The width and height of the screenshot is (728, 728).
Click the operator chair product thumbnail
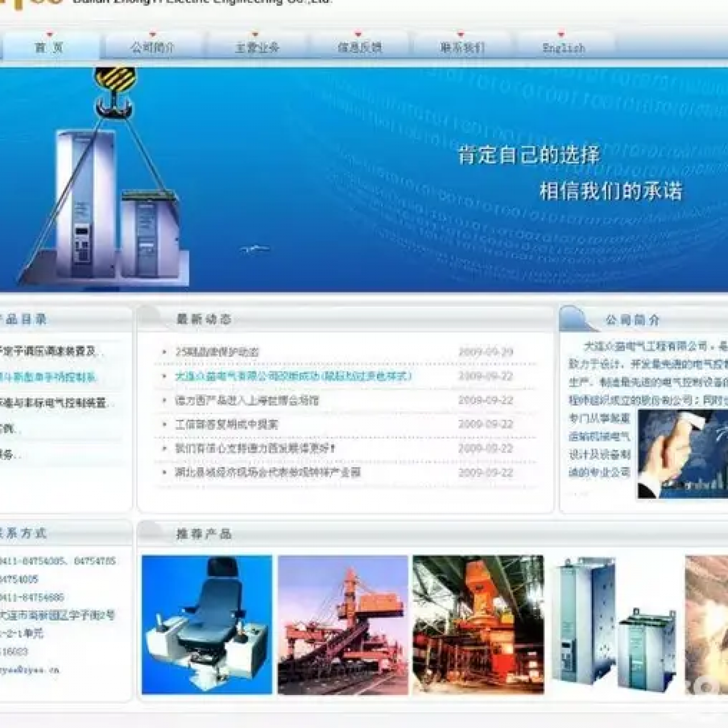207,624
